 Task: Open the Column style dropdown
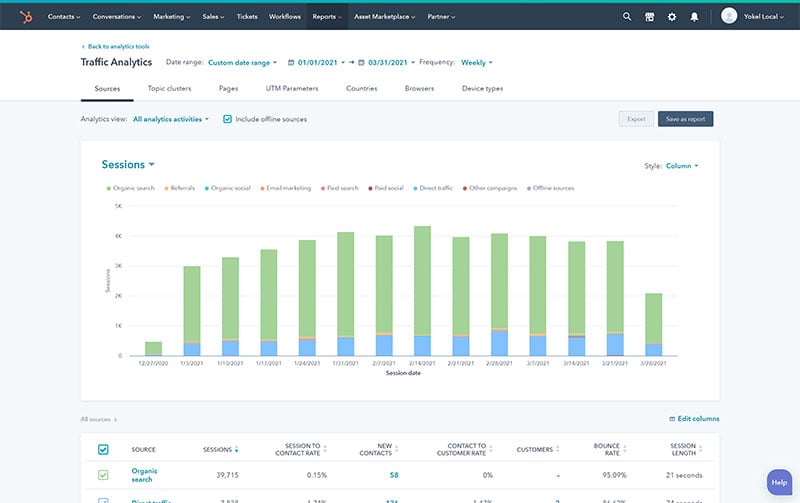point(682,166)
